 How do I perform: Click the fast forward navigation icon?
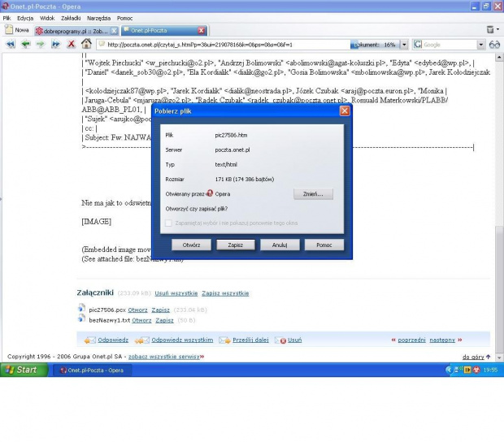pyautogui.click(x=55, y=44)
